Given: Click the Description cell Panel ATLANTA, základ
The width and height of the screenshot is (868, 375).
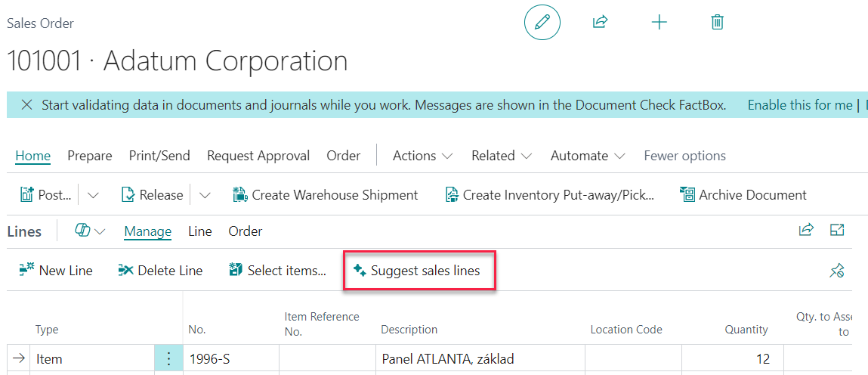Looking at the screenshot, I should [x=480, y=359].
